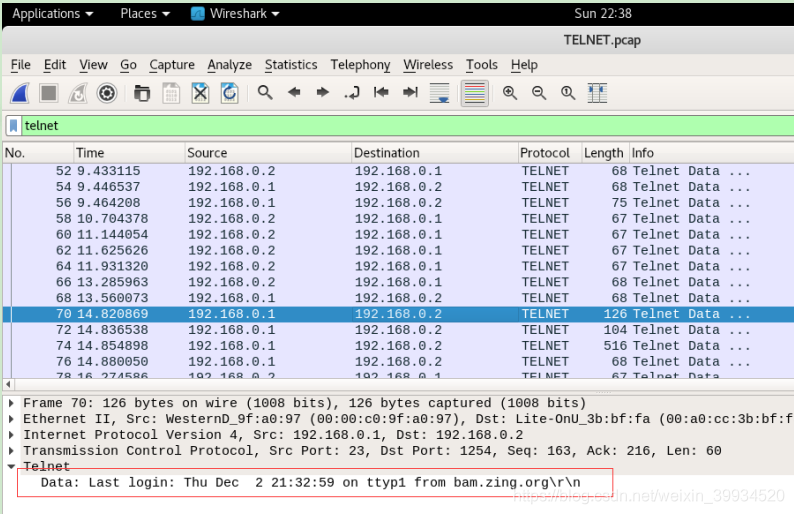Expand the Frame 70 detail row
794x514 pixels.
click(11, 403)
